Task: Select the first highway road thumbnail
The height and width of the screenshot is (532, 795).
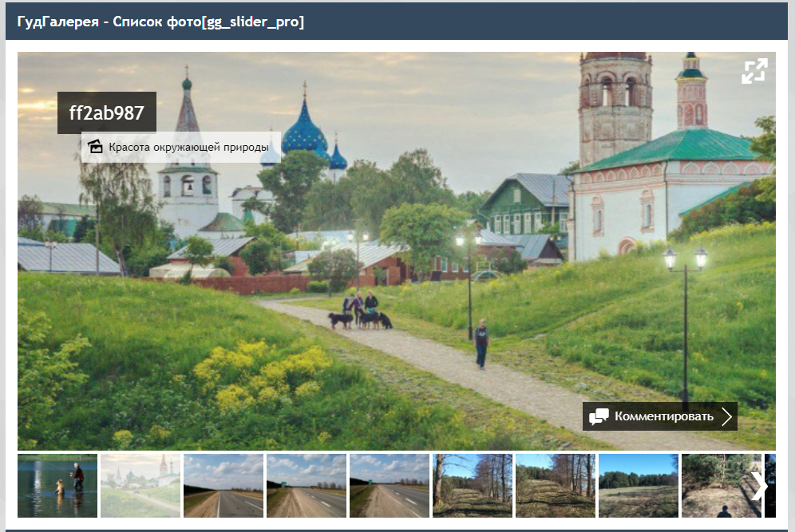Action: (223, 486)
